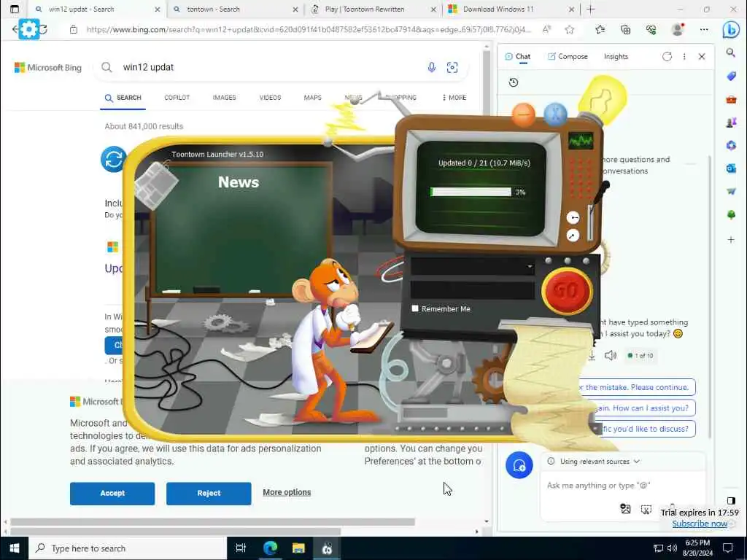
Task: Open the username dropdown in the launcher
Action: [x=472, y=266]
